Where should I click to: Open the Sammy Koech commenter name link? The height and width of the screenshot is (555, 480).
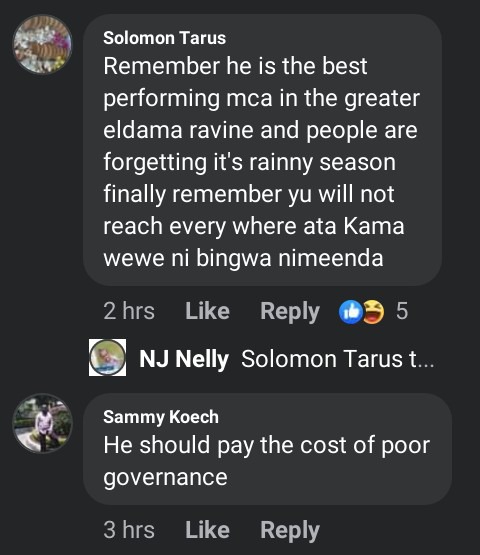pyautogui.click(x=161, y=417)
